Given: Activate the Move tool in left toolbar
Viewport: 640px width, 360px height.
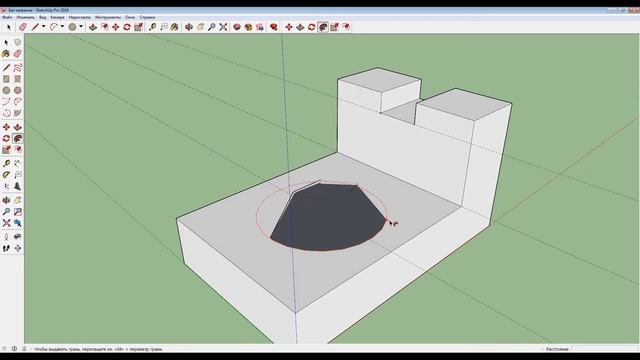Looking at the screenshot, I should (6, 127).
